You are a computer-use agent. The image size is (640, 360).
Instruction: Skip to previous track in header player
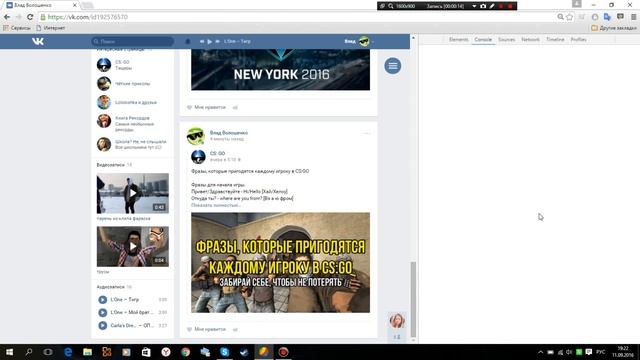pos(202,41)
